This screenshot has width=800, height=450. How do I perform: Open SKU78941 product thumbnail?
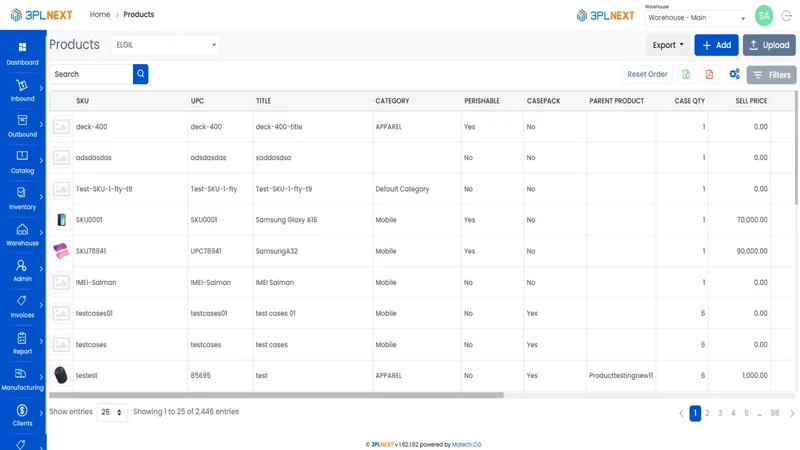click(61, 251)
